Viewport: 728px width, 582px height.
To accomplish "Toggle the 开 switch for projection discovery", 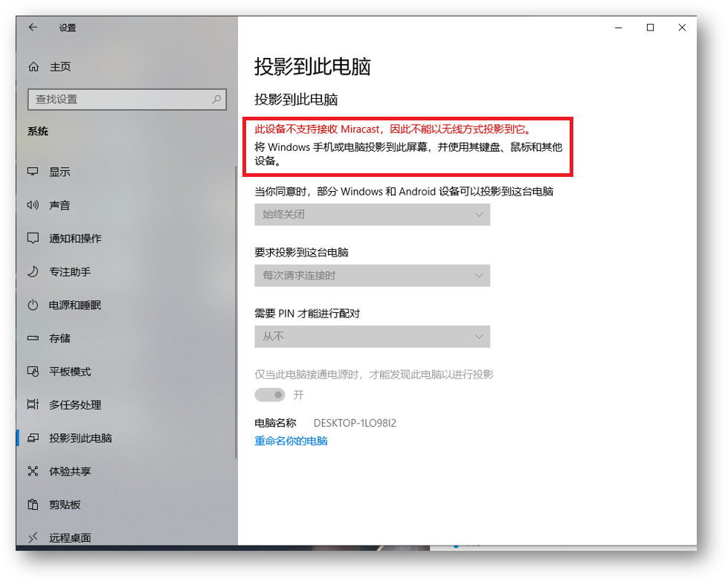I will (x=270, y=395).
